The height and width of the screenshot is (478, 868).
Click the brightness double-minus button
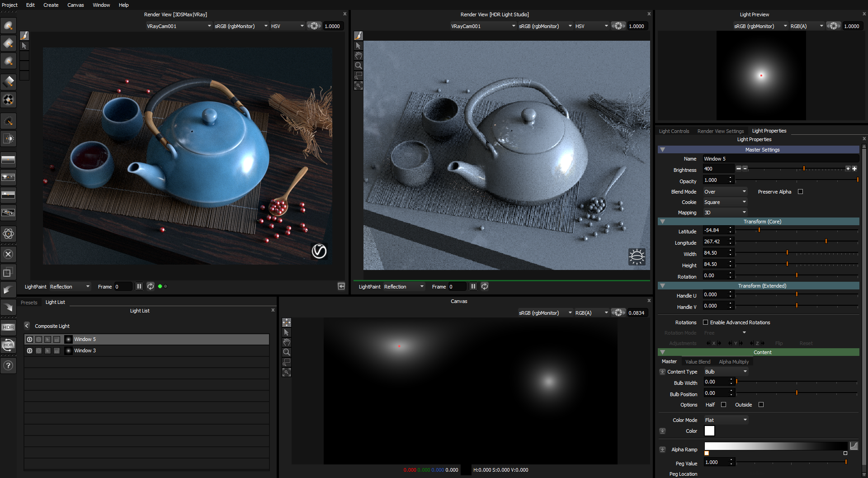(738, 169)
